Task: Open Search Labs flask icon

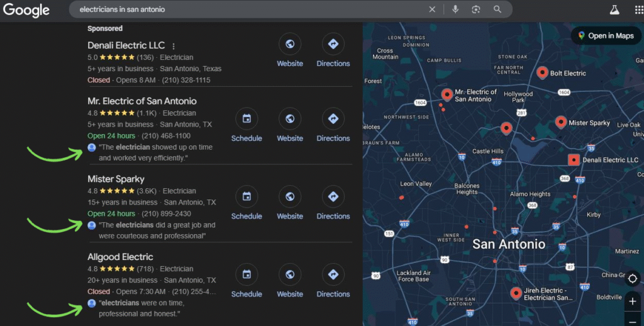Action: coord(614,10)
